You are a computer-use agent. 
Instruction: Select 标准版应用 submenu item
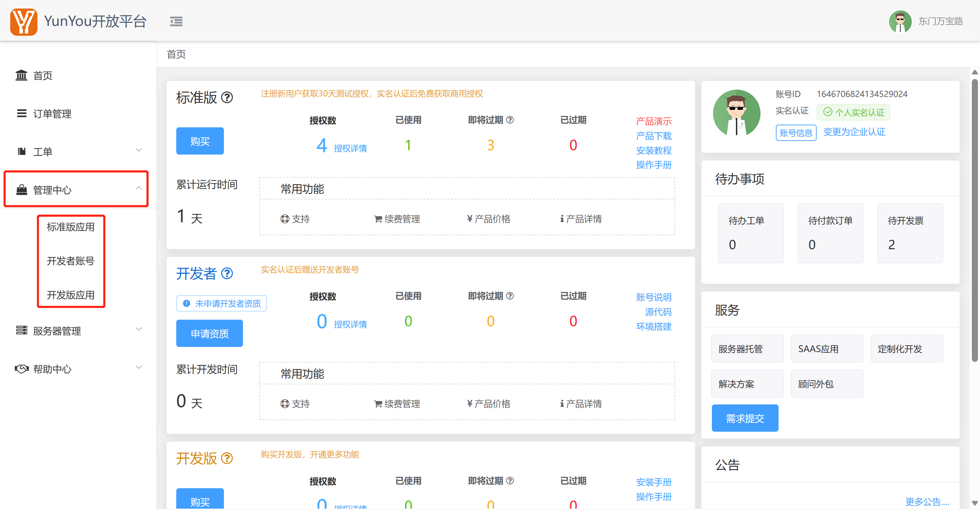70,227
